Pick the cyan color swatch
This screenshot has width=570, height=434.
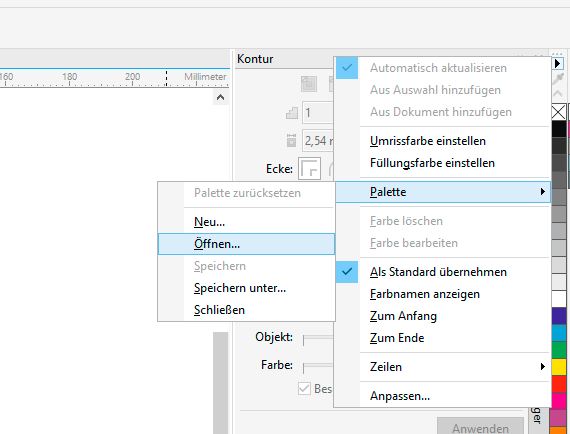[559, 333]
